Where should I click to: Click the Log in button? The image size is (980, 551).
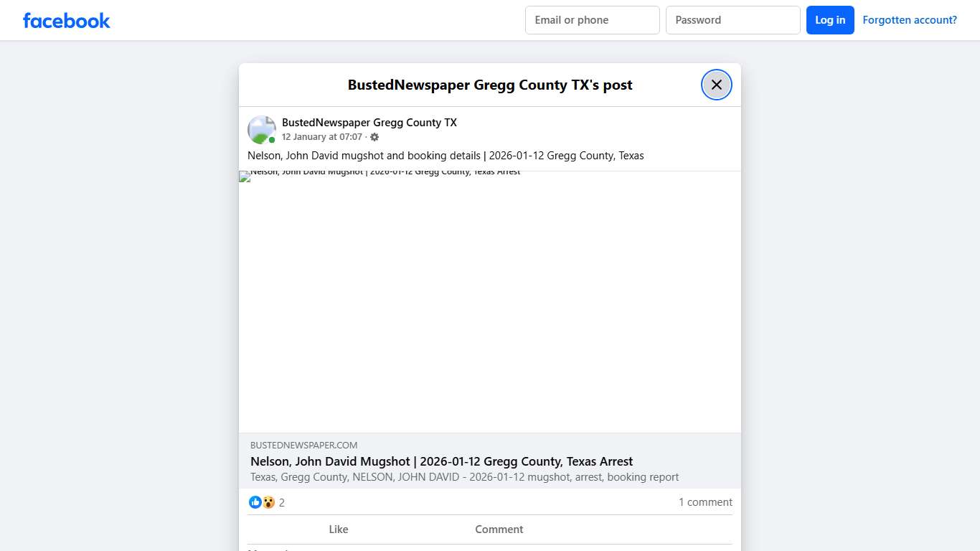(830, 20)
